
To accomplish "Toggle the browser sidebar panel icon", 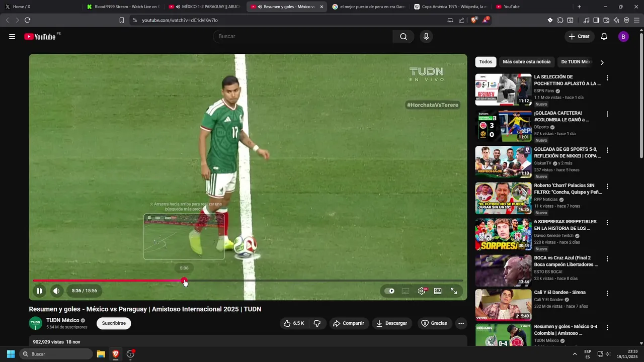I will 596,20.
